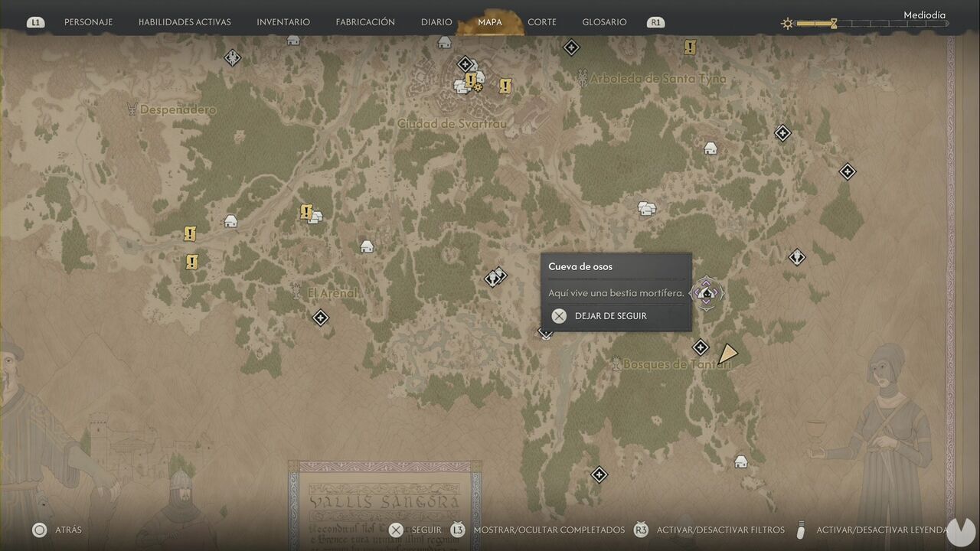Switch to the Habilidades Activas tab
This screenshot has width=980, height=551.
pos(185,22)
